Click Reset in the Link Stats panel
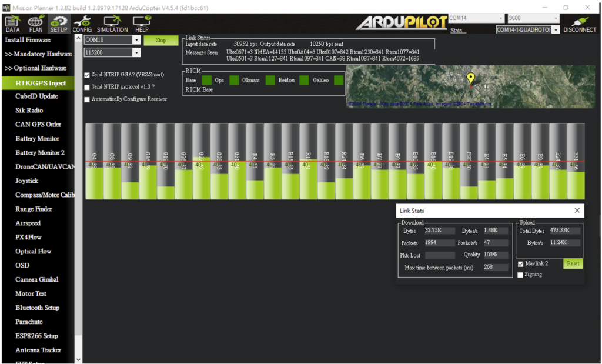 572,263
